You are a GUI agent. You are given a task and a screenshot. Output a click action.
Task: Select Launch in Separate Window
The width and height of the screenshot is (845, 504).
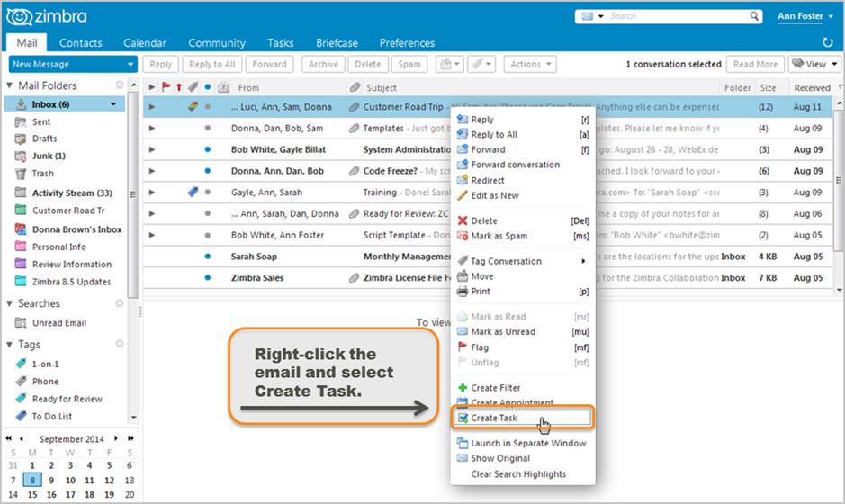click(522, 443)
